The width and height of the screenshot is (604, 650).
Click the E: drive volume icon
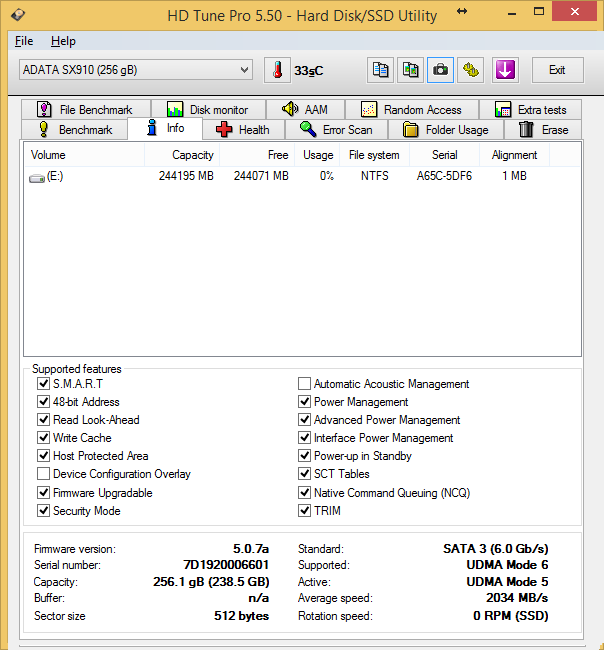coord(37,178)
